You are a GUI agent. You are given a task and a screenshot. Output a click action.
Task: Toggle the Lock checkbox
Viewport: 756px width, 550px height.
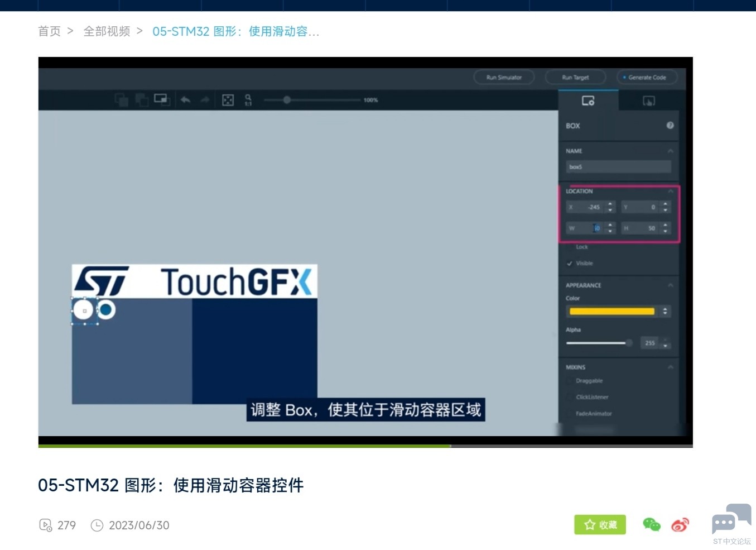click(x=570, y=247)
